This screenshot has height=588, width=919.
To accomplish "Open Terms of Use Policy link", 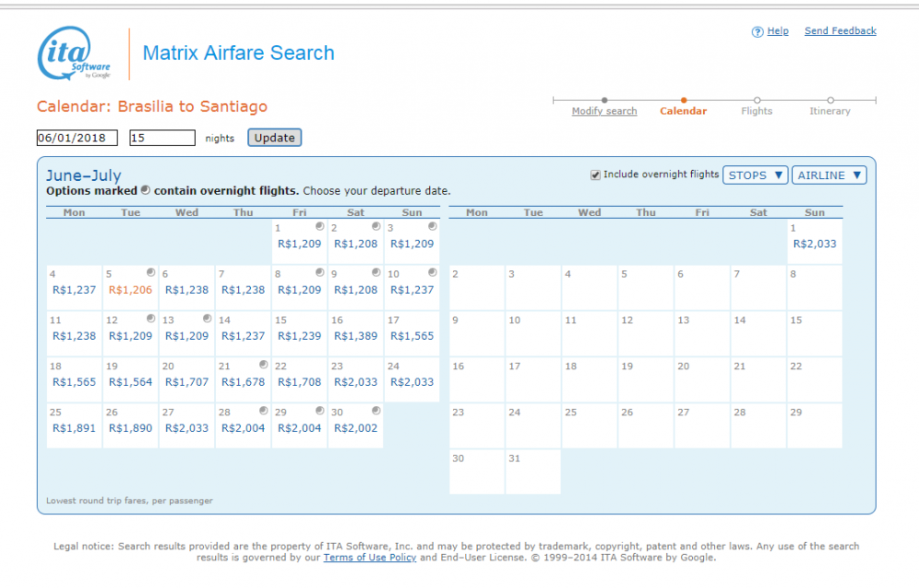I will [x=369, y=558].
